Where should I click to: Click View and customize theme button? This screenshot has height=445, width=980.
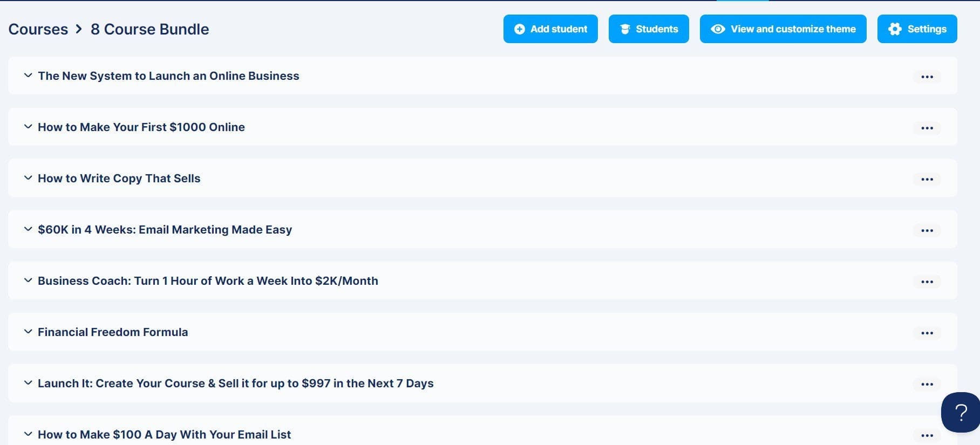[x=783, y=29]
